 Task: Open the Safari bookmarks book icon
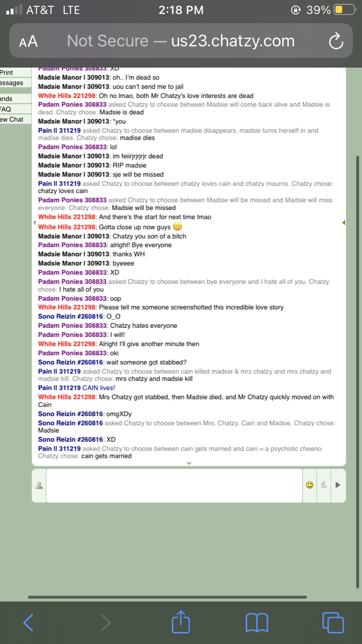click(x=257, y=623)
